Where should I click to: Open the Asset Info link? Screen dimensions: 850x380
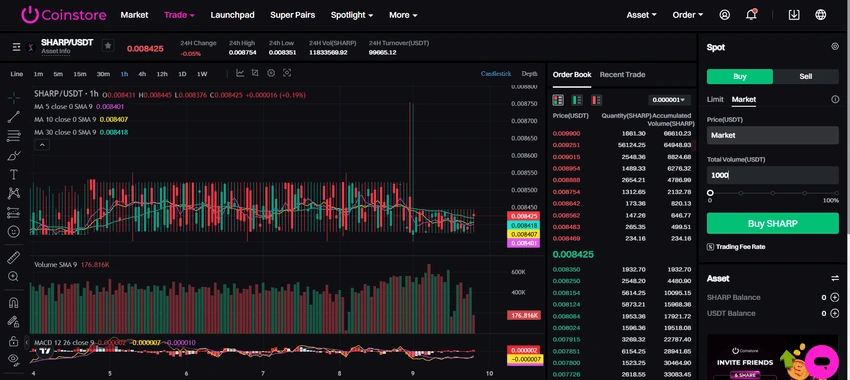pos(56,51)
